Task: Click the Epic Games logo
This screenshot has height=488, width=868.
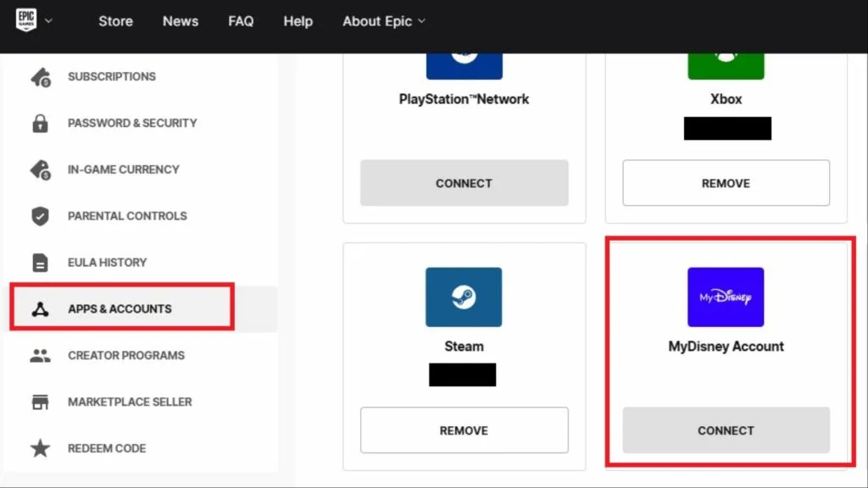Action: point(26,20)
